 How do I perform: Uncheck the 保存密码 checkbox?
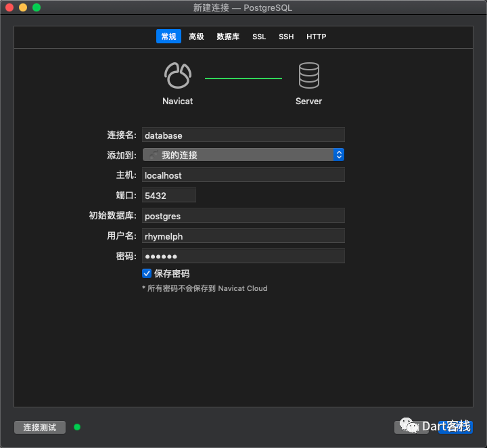coord(147,273)
